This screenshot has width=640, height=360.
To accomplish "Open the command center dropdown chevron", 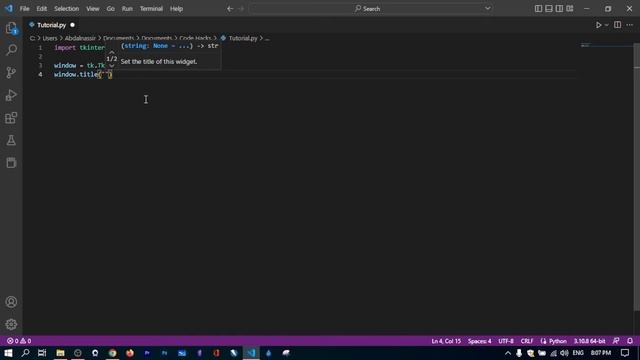I will (487, 9).
